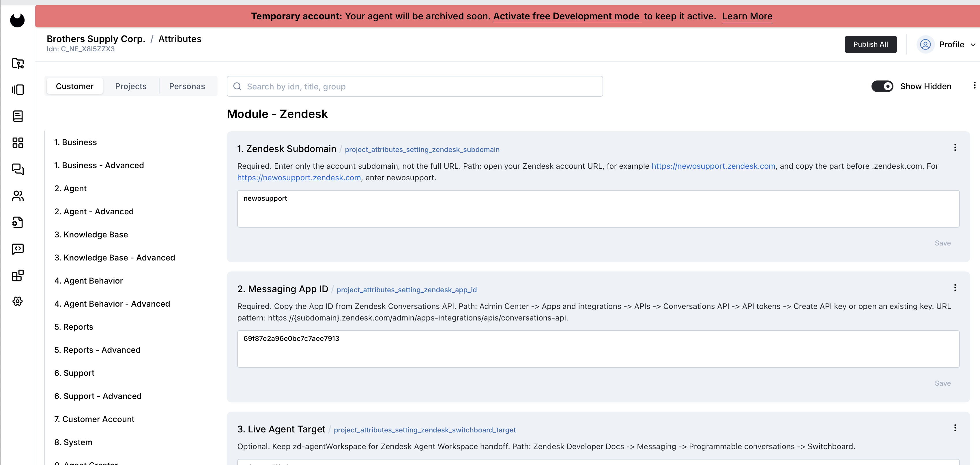This screenshot has height=465, width=980.
Task: Open the four-squares grid icon in the sidebar
Action: [x=18, y=142]
